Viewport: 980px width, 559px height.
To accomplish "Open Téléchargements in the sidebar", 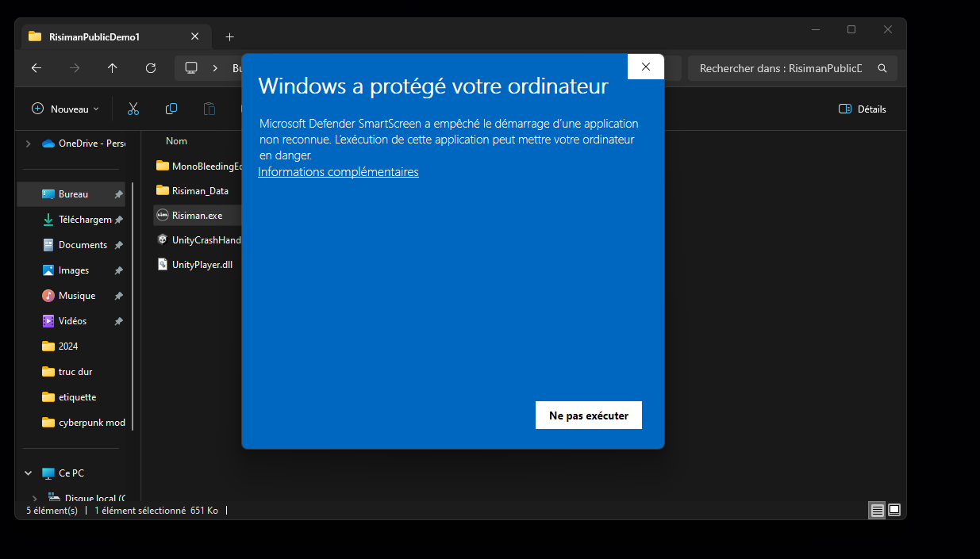I will click(x=84, y=220).
